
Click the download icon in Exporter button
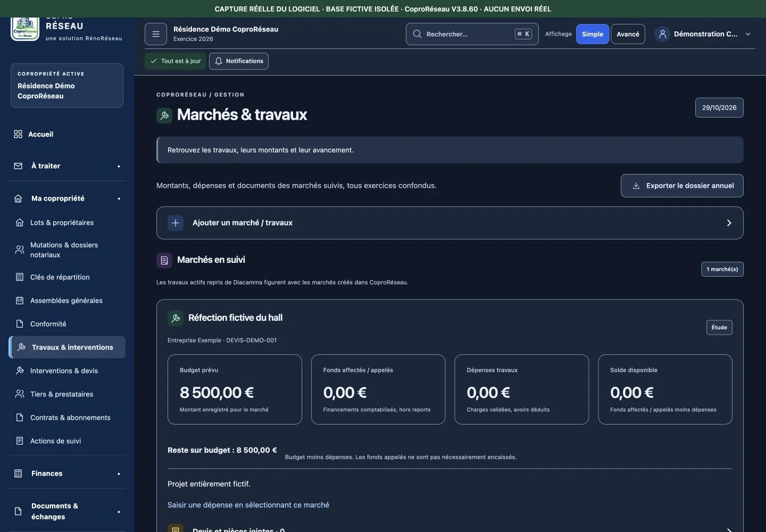click(636, 186)
